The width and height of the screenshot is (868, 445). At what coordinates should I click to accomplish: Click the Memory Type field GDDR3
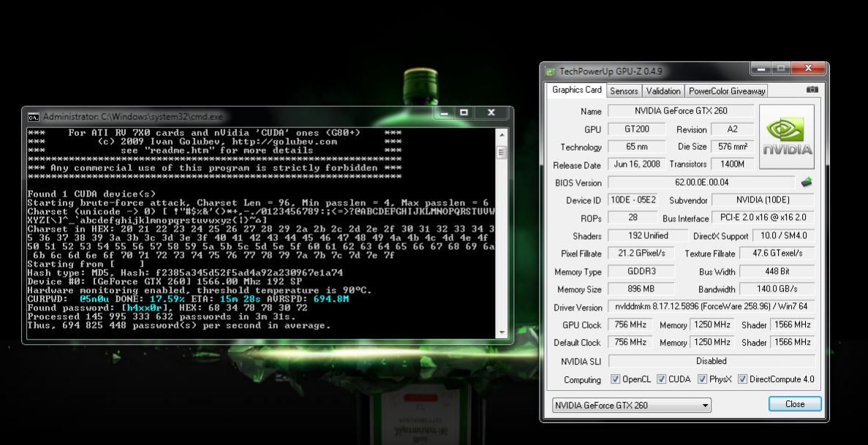click(x=641, y=271)
